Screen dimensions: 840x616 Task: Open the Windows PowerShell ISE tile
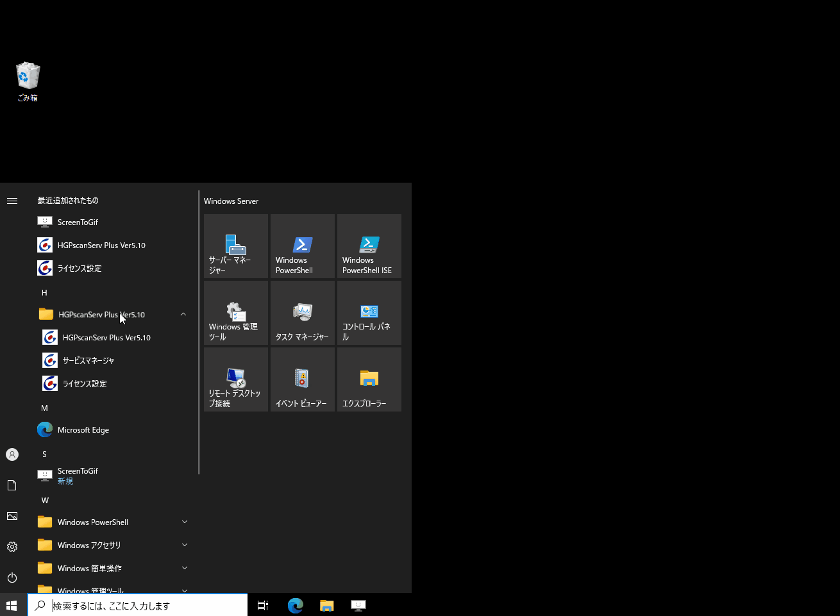(x=369, y=246)
